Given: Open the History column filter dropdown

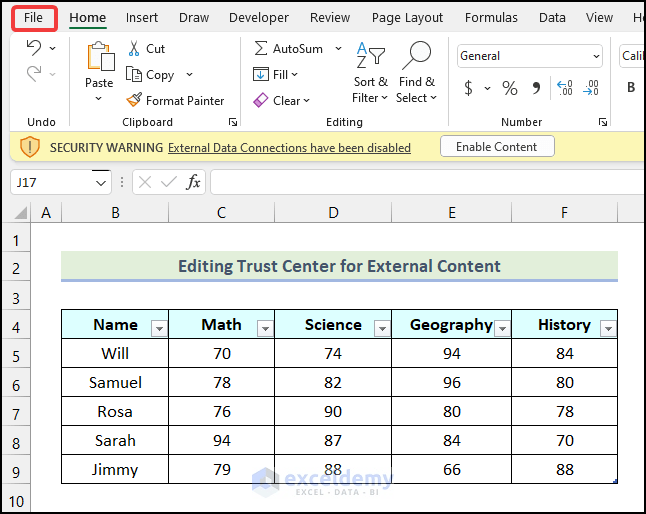Looking at the screenshot, I should [x=609, y=328].
